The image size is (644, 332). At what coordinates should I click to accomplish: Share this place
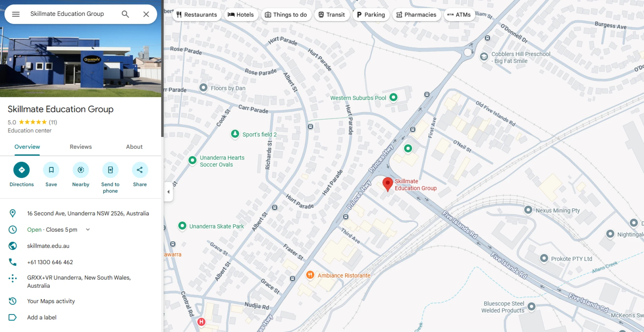(x=140, y=170)
